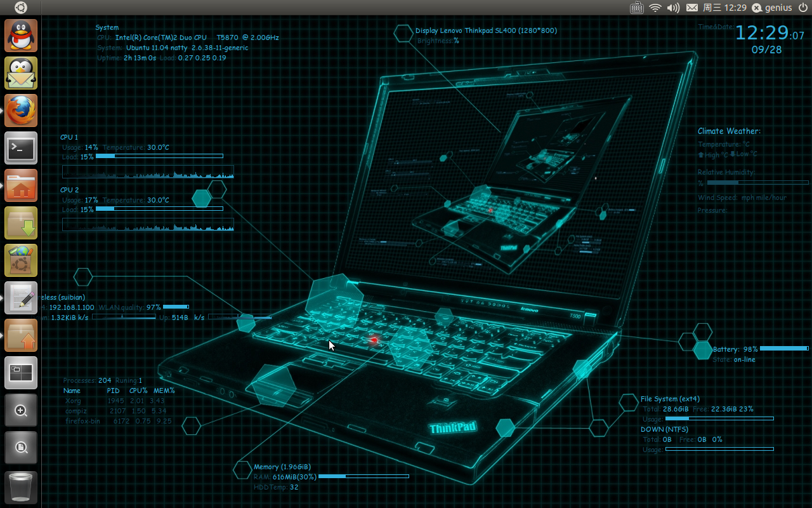812x508 pixels.
Task: Click the 'Xorg' process row
Action: tap(115, 401)
